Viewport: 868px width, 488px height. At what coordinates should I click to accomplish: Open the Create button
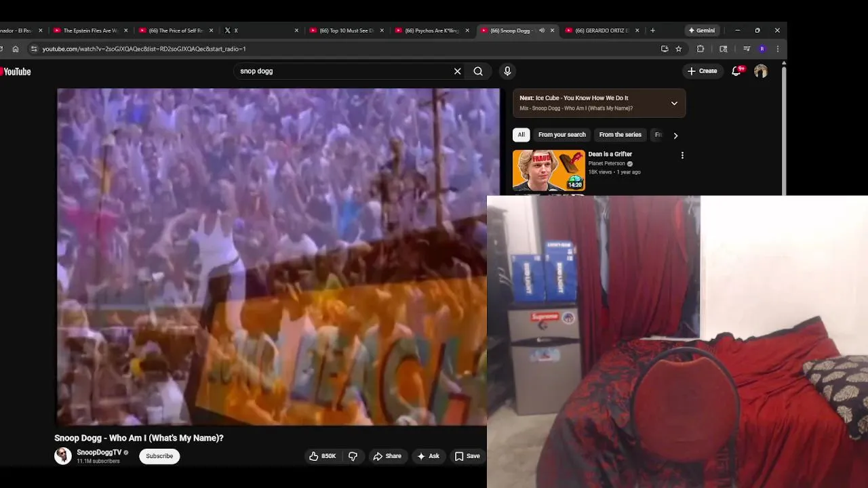pos(702,71)
